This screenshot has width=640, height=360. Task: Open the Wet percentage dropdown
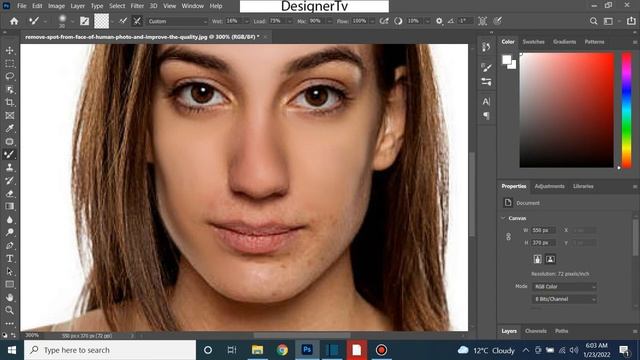click(x=247, y=21)
